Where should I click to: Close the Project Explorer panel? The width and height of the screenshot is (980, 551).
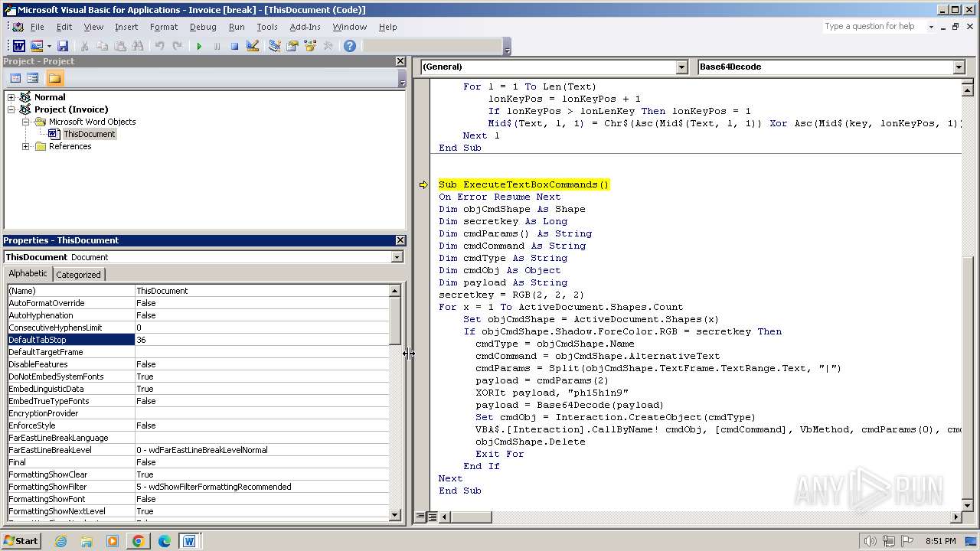pyautogui.click(x=400, y=61)
